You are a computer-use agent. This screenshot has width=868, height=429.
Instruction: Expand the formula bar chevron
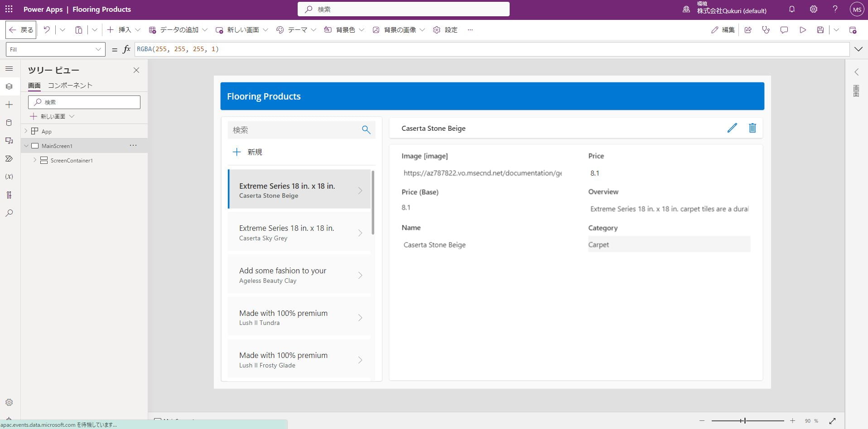pos(858,49)
